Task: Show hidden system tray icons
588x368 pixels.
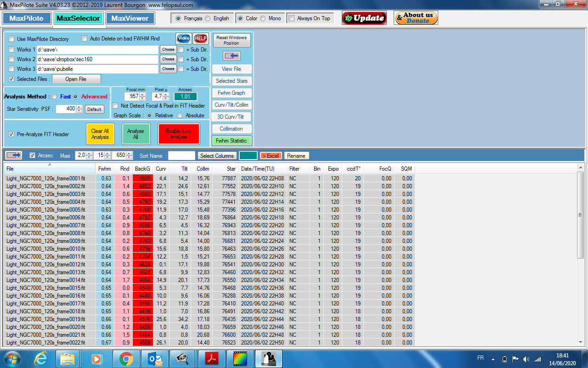Action: 493,359
